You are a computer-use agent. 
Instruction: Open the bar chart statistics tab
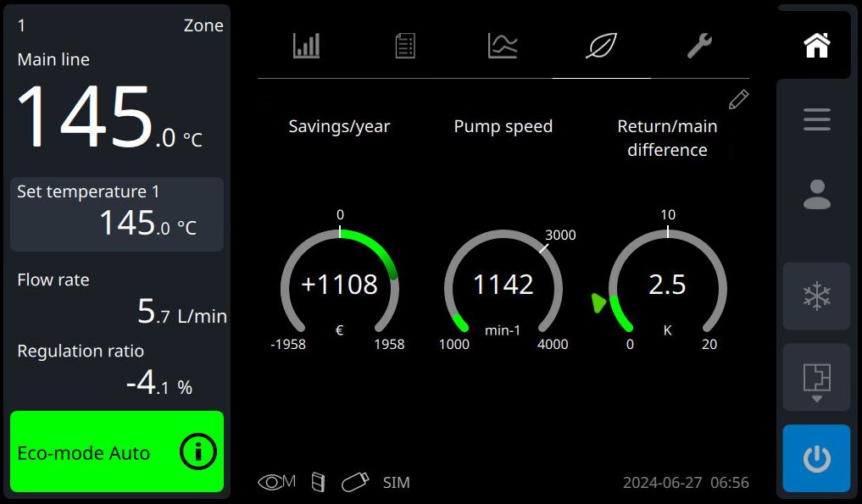click(306, 46)
